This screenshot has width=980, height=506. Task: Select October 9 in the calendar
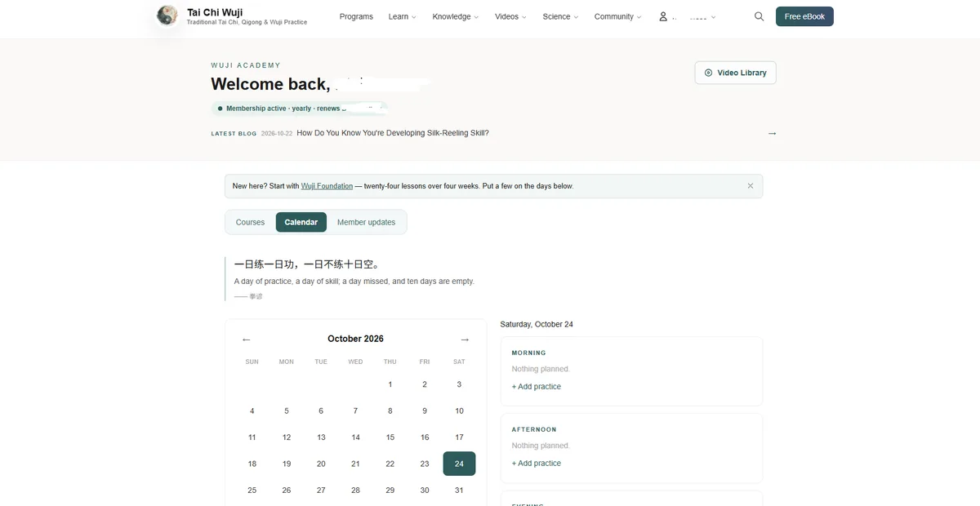[425, 411]
